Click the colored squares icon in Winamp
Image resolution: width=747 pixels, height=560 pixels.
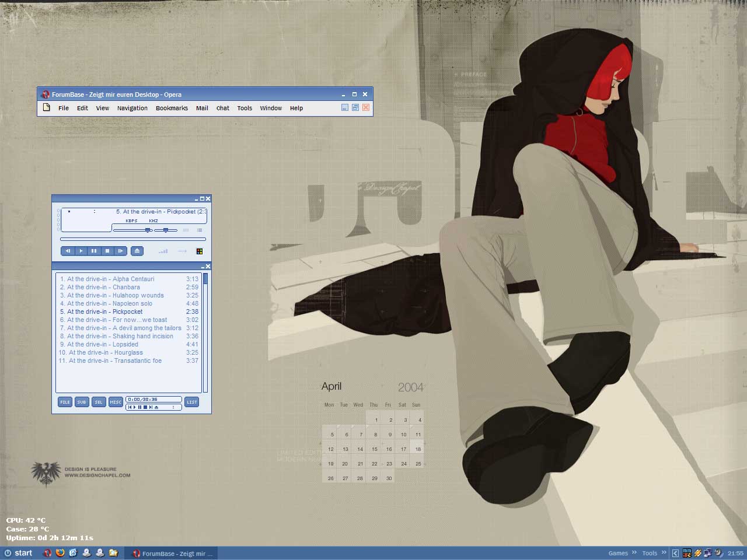[x=200, y=251]
